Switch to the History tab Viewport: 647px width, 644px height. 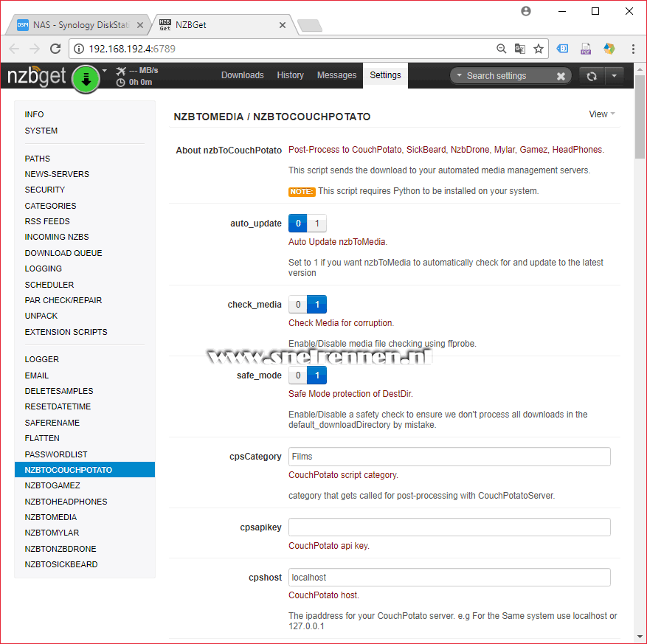tap(290, 75)
